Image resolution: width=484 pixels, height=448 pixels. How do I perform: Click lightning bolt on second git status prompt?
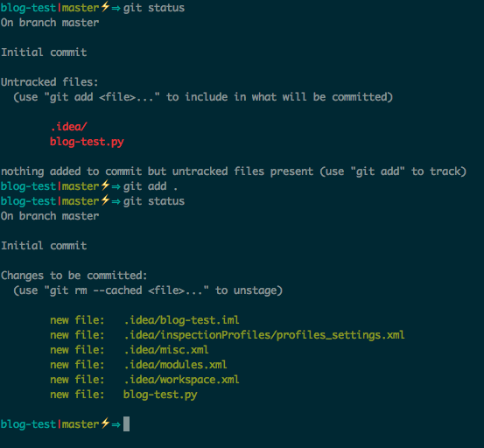click(105, 199)
